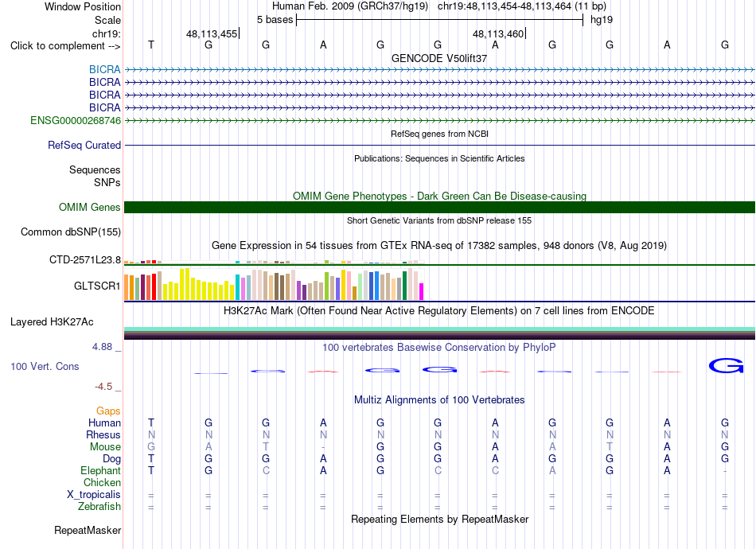The width and height of the screenshot is (756, 549).
Task: Click the 5 bases scale bar
Action: point(439,20)
